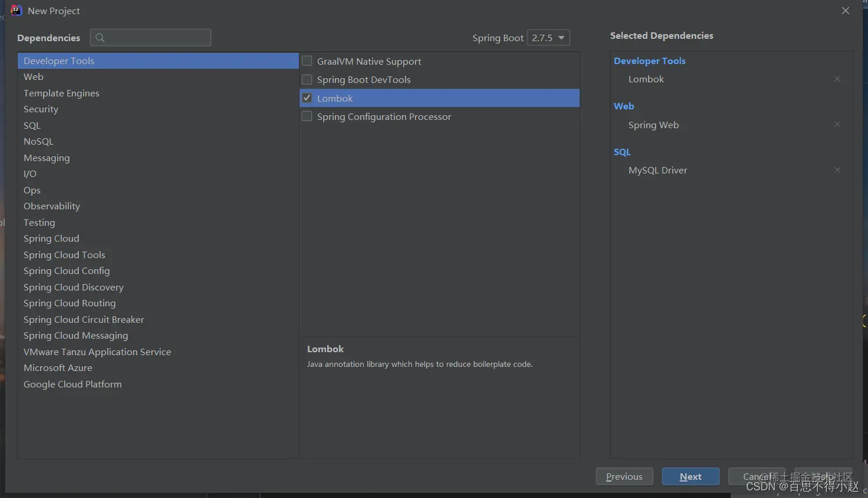Click the search magnifier icon in Dependencies
This screenshot has width=868, height=498.
[x=100, y=38]
